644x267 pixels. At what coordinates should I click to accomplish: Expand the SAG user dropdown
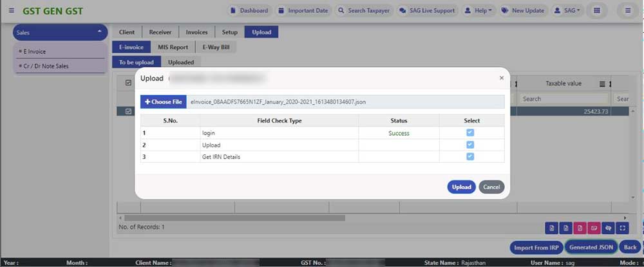click(566, 11)
